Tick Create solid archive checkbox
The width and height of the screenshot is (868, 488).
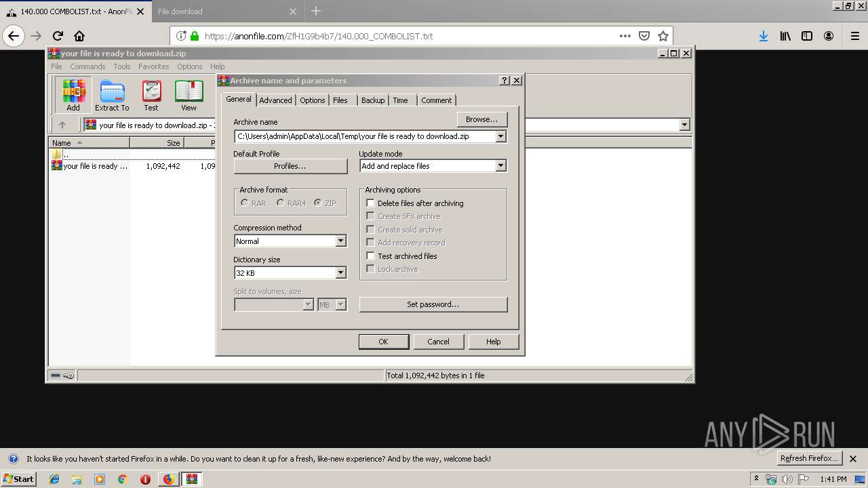(370, 229)
